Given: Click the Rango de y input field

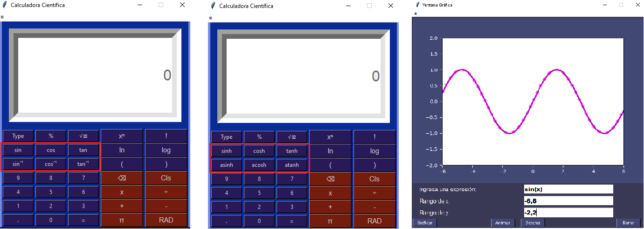Looking at the screenshot, I should [x=568, y=213].
